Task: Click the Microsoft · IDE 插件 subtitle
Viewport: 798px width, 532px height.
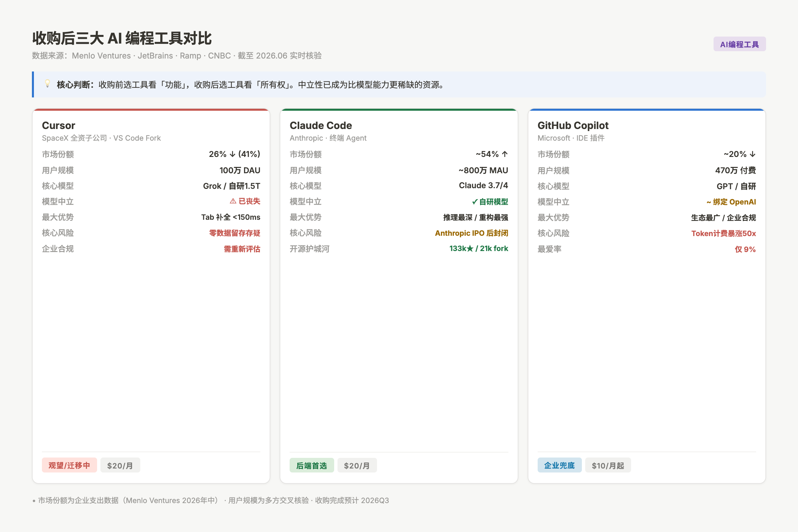Action: (x=571, y=138)
